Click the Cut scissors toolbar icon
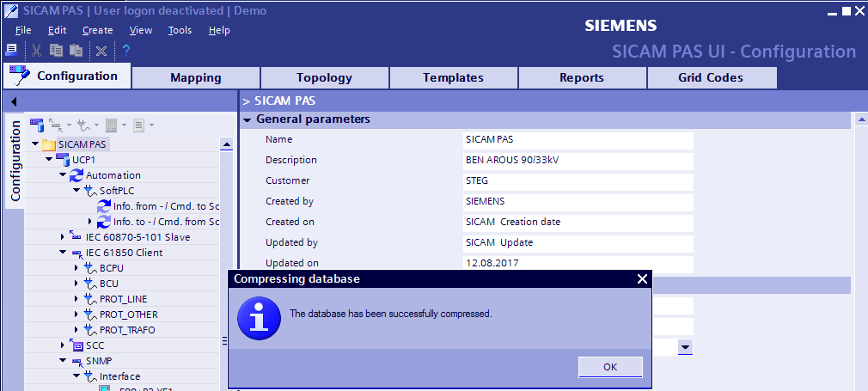 [x=37, y=51]
